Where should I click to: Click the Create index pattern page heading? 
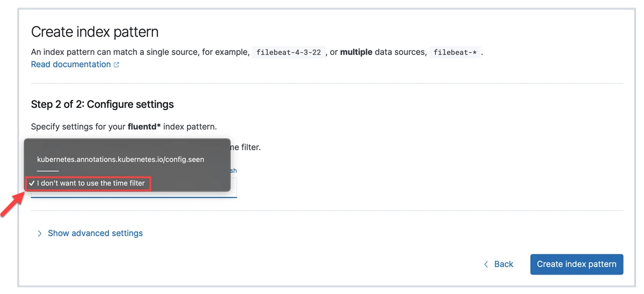click(x=94, y=32)
